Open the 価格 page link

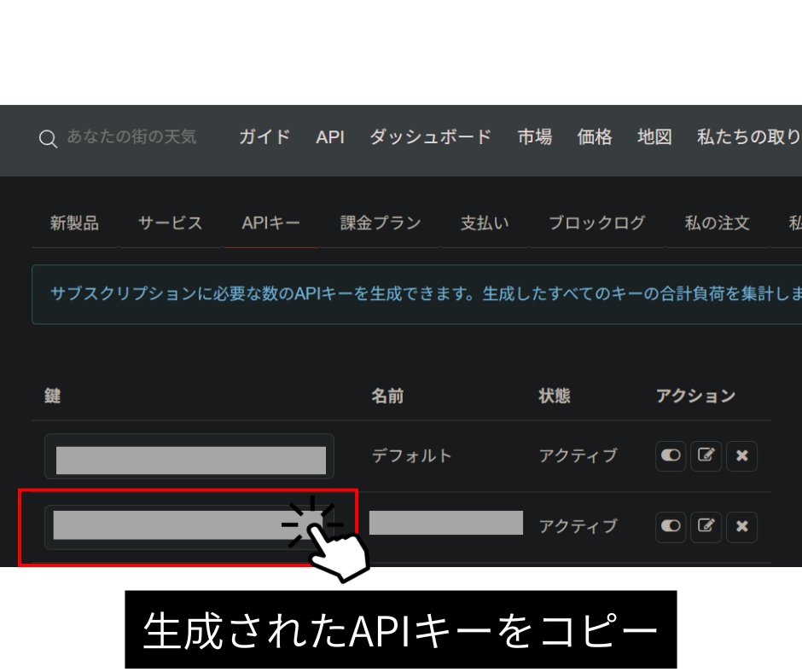click(x=594, y=137)
